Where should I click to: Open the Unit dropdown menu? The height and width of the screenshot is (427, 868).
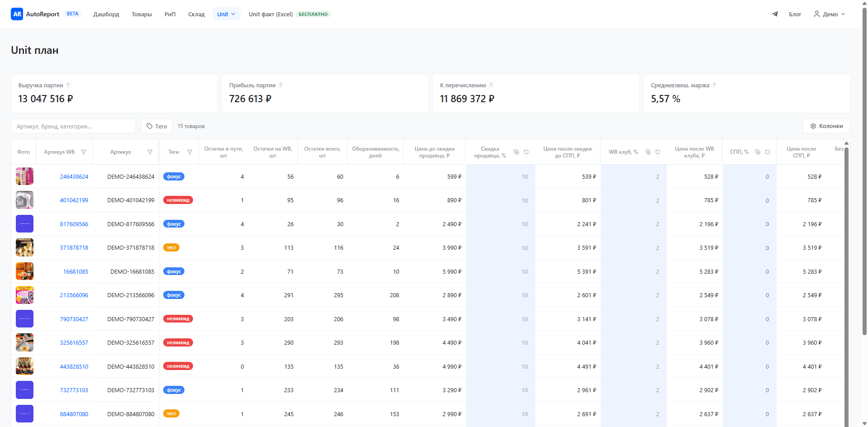[226, 14]
